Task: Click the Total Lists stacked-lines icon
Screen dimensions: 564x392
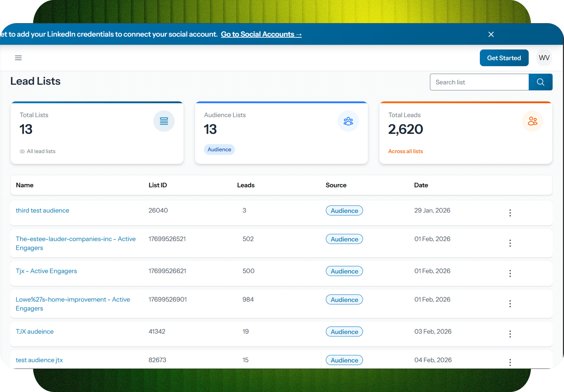Action: pos(164,121)
